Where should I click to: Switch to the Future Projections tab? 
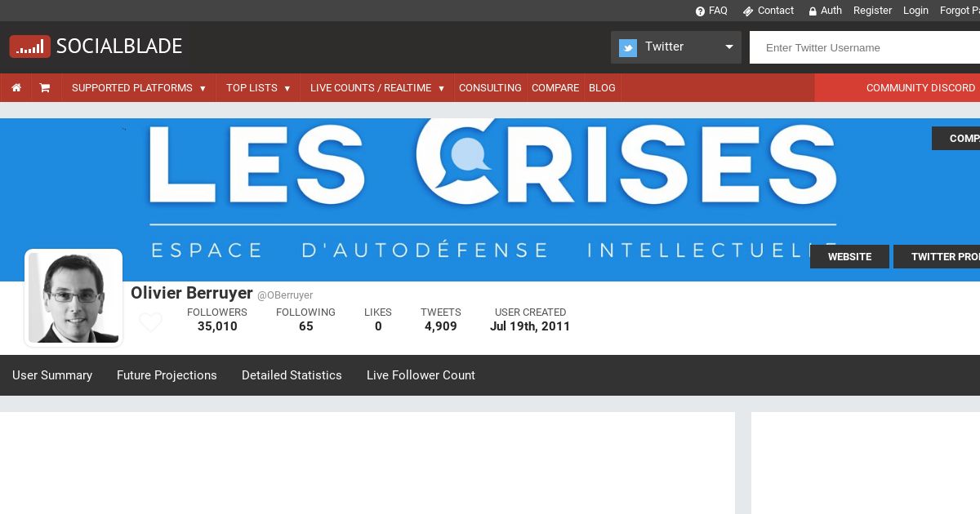click(x=167, y=375)
